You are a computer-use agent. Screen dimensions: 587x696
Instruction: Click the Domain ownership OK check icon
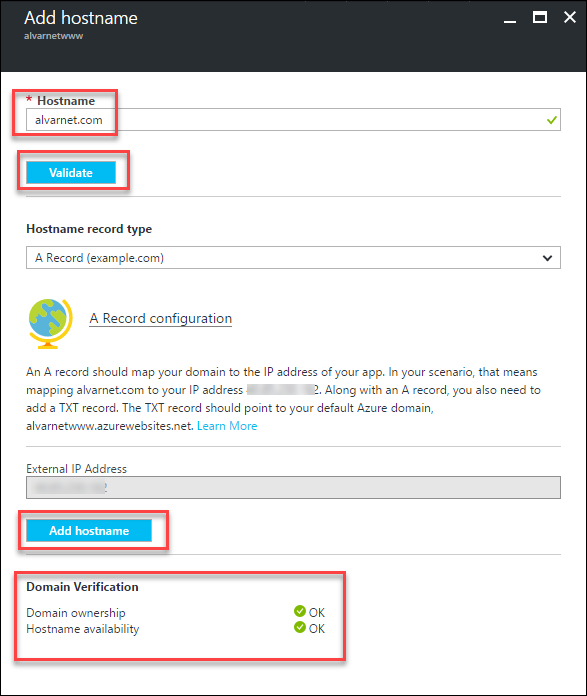[x=300, y=611]
